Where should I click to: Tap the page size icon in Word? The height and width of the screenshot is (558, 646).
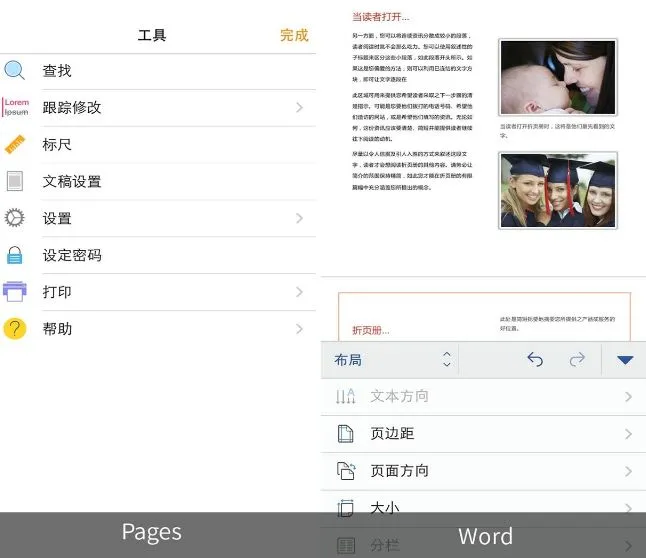click(345, 508)
